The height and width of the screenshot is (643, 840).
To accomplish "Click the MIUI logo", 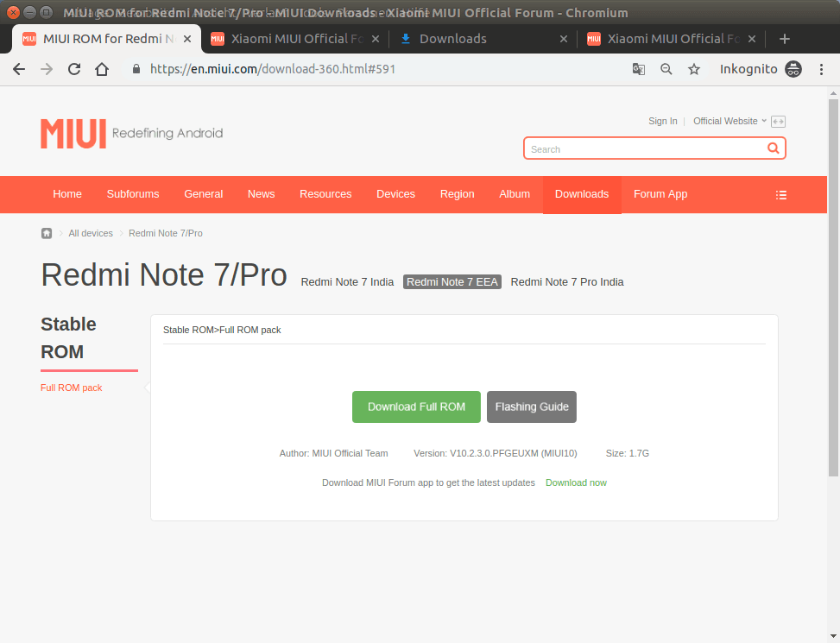I will (x=73, y=133).
